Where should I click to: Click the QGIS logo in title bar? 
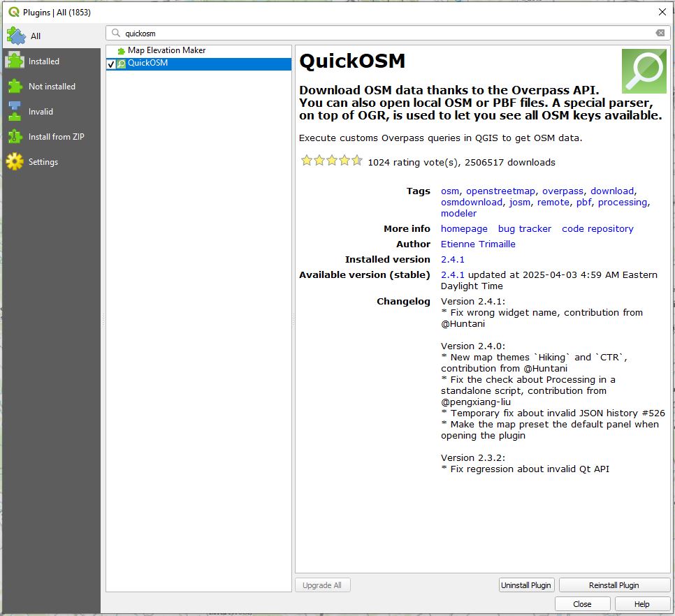pyautogui.click(x=13, y=12)
